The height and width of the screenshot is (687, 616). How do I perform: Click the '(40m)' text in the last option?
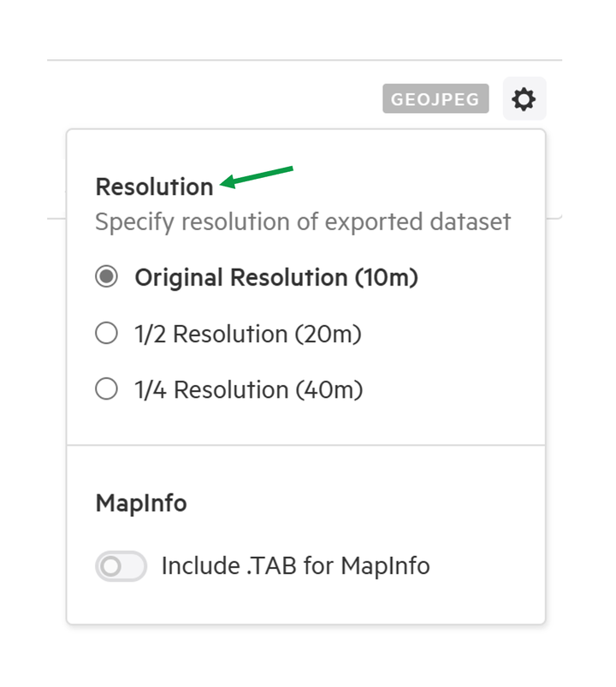tap(329, 390)
